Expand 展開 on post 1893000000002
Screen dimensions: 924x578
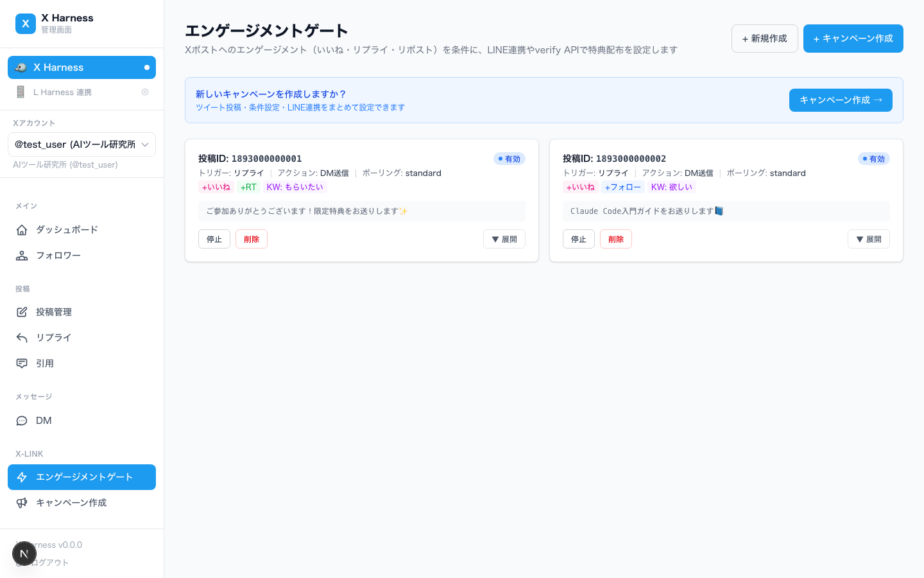[869, 238]
